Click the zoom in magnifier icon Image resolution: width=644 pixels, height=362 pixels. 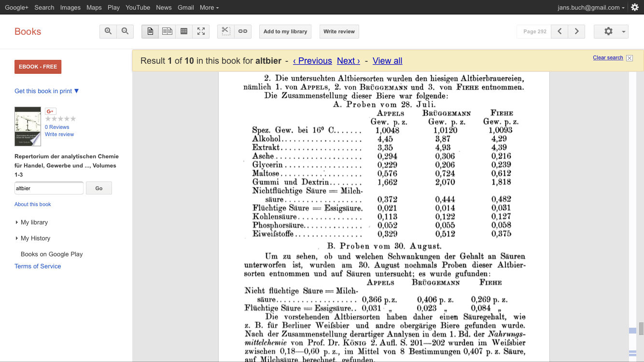click(108, 31)
